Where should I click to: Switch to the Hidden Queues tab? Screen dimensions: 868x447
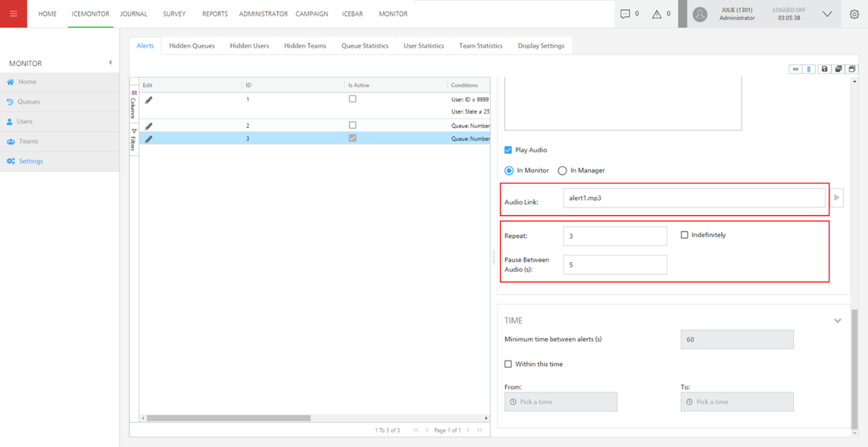[x=192, y=46]
